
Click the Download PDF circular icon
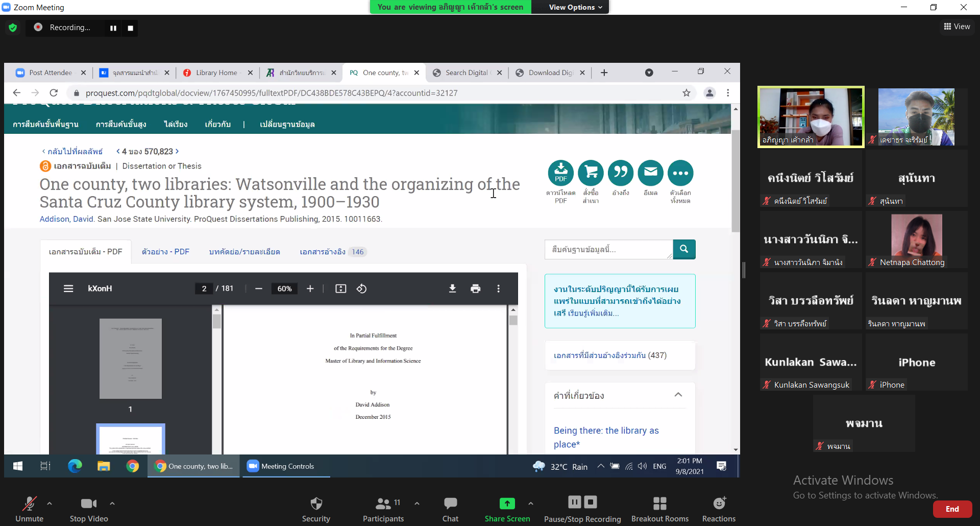[x=560, y=173]
